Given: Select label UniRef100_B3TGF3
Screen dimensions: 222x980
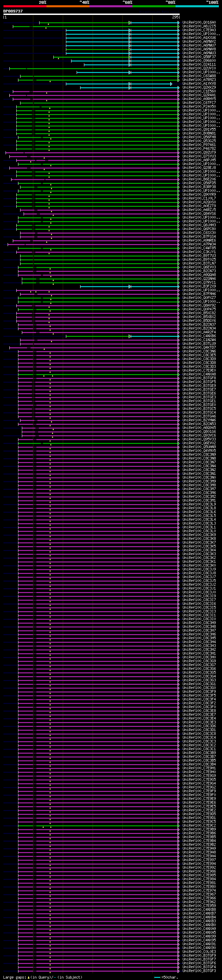Looking at the screenshot, I should coord(199,971).
